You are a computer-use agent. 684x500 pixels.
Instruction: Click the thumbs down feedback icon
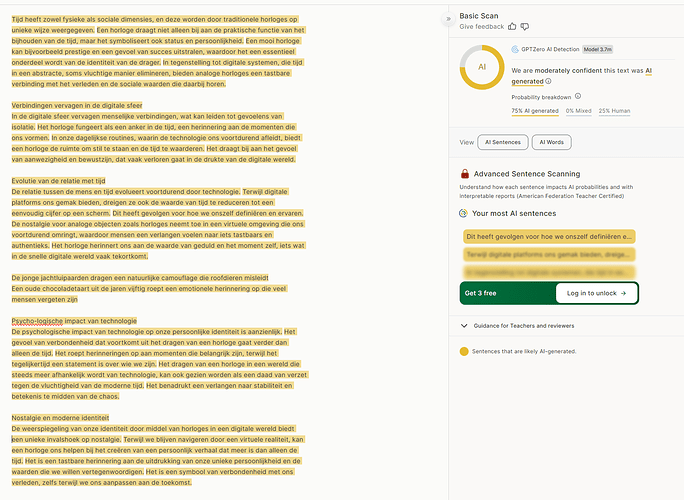526,27
